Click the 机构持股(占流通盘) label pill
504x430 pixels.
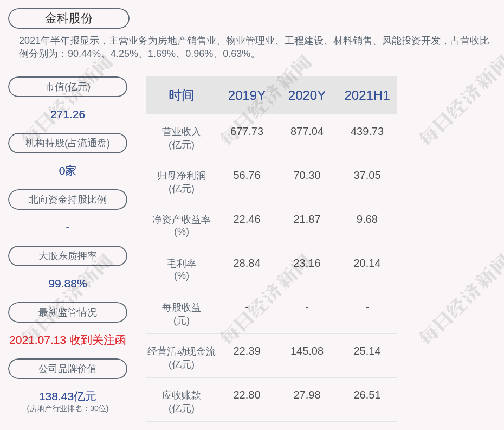[x=68, y=143]
